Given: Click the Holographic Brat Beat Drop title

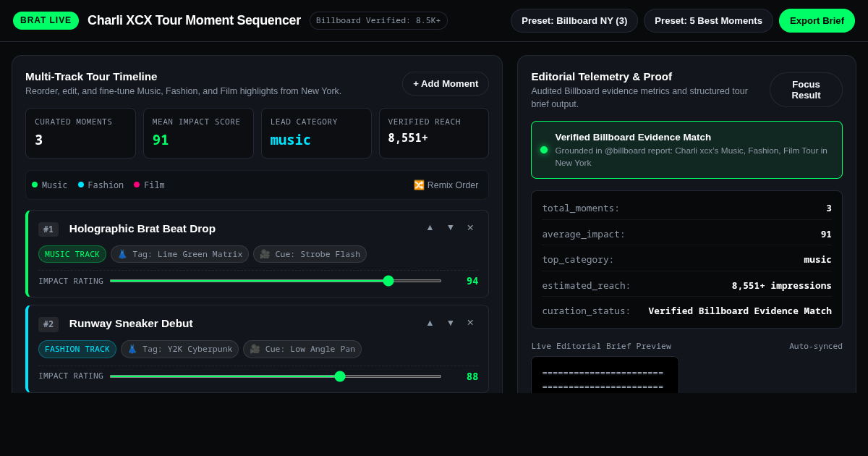Looking at the screenshot, I should (142, 229).
